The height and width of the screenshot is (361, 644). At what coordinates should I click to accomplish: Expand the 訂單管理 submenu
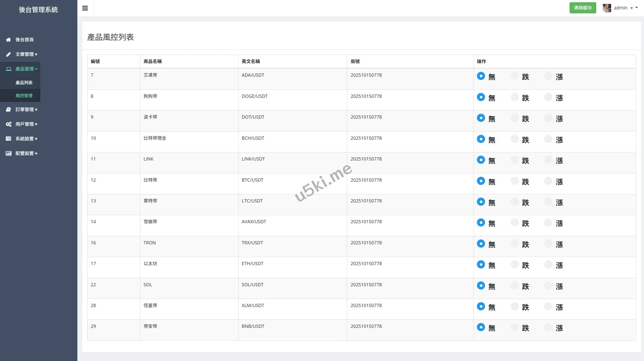(26, 110)
